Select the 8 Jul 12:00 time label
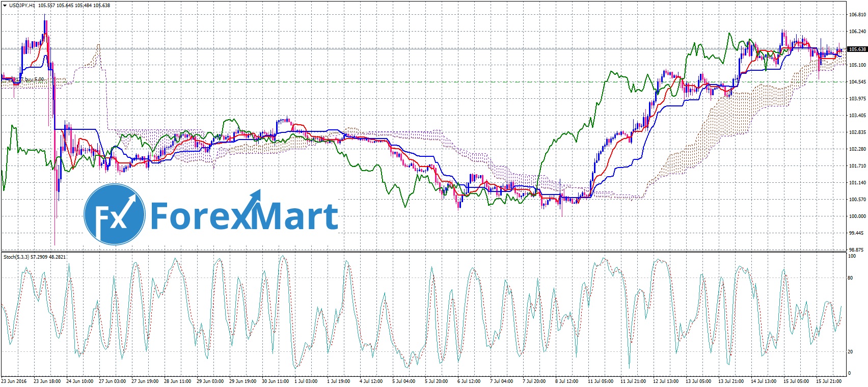The height and width of the screenshot is (387, 868). (x=567, y=381)
